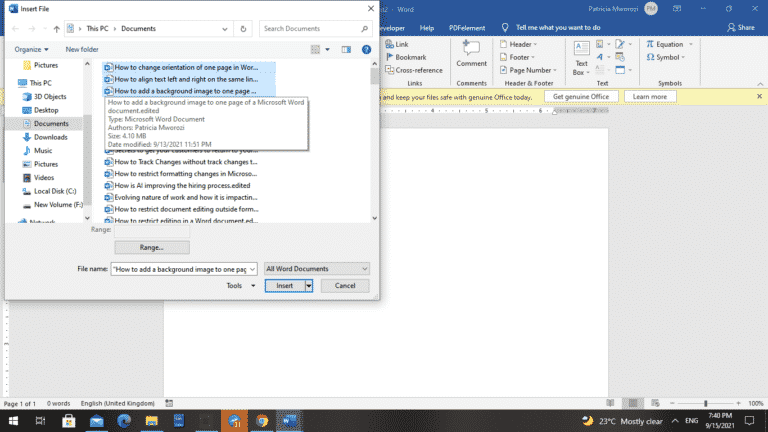Open the view options dropdown arrow
Screen dimensions: 768x432
tap(328, 49)
